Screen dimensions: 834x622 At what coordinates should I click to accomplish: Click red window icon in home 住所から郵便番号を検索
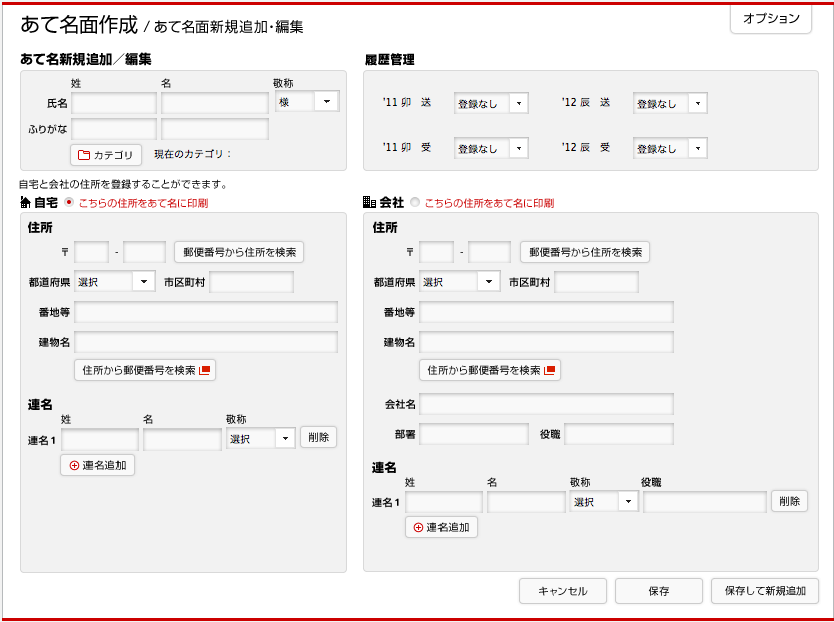[x=204, y=370]
